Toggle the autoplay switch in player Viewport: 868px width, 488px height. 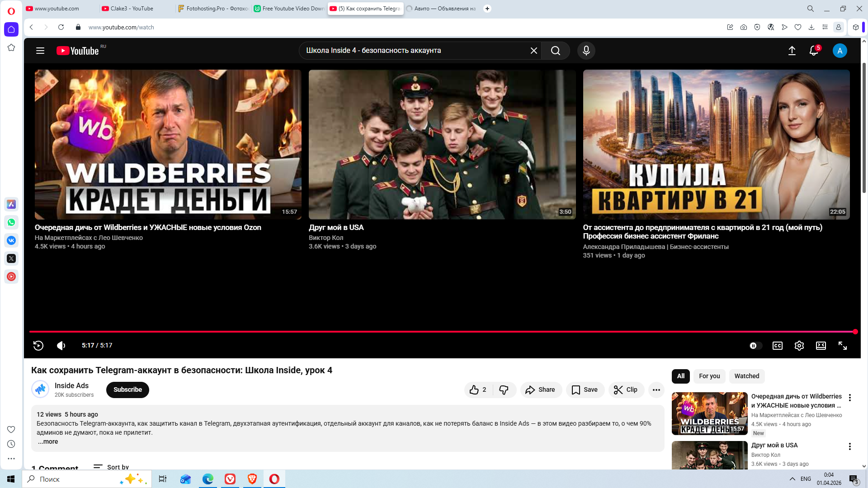tap(755, 346)
